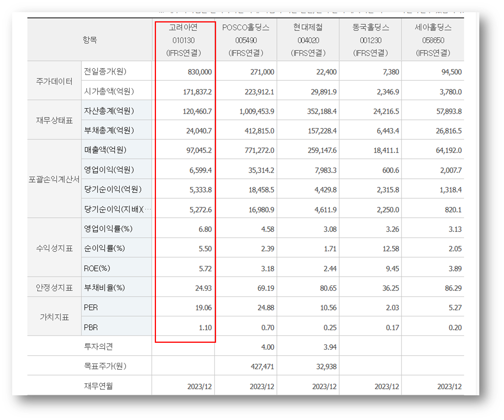This screenshot has width=504, height=420.
Task: Click the 시가총액(억원) row label
Action: (109, 91)
